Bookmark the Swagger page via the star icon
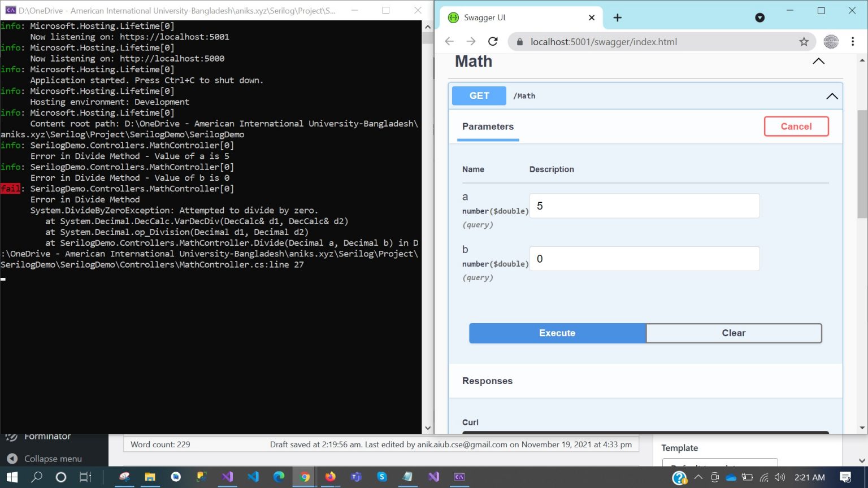Image resolution: width=868 pixels, height=488 pixels. (x=804, y=41)
